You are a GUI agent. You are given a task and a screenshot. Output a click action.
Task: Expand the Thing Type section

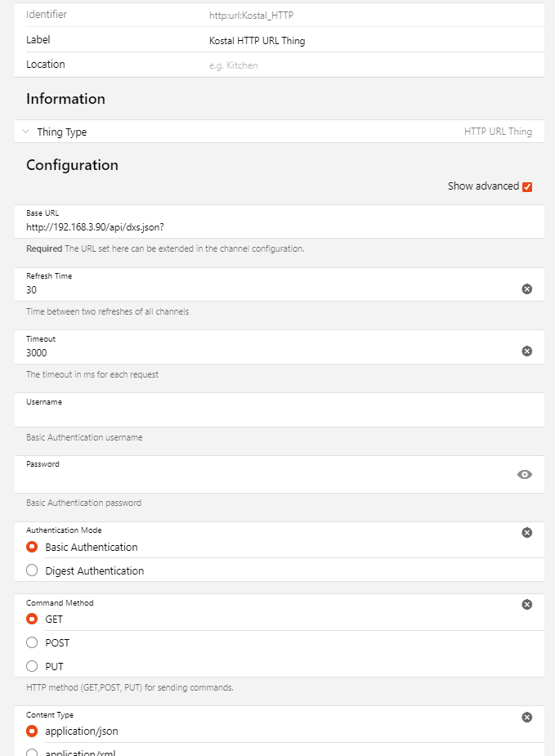25,131
